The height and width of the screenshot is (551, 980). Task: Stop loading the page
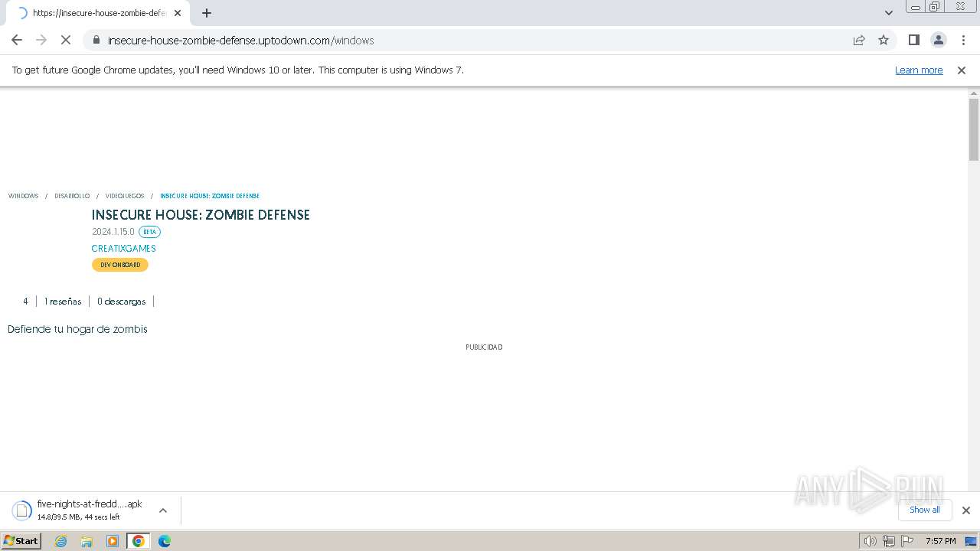66,40
